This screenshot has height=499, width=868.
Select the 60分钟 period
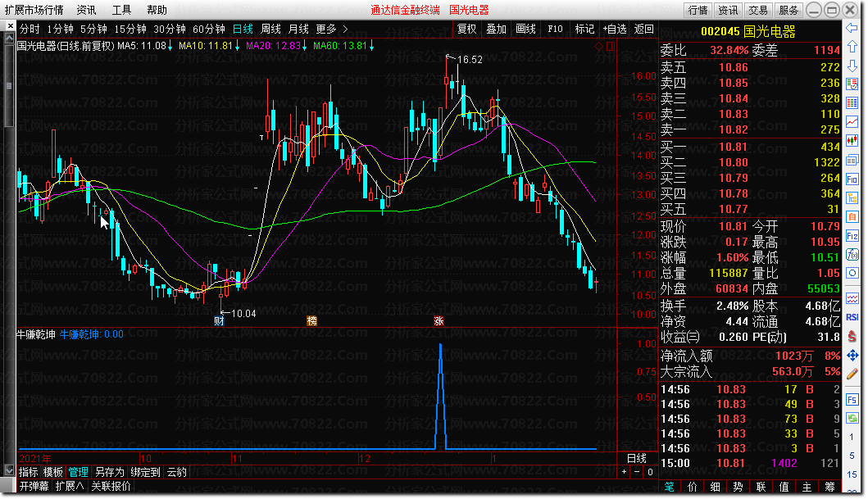(x=209, y=29)
